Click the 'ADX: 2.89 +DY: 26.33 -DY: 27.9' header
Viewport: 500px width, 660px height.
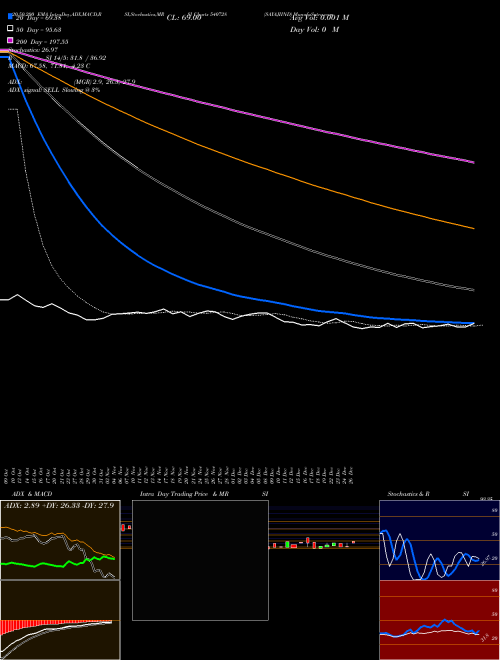pyautogui.click(x=59, y=505)
